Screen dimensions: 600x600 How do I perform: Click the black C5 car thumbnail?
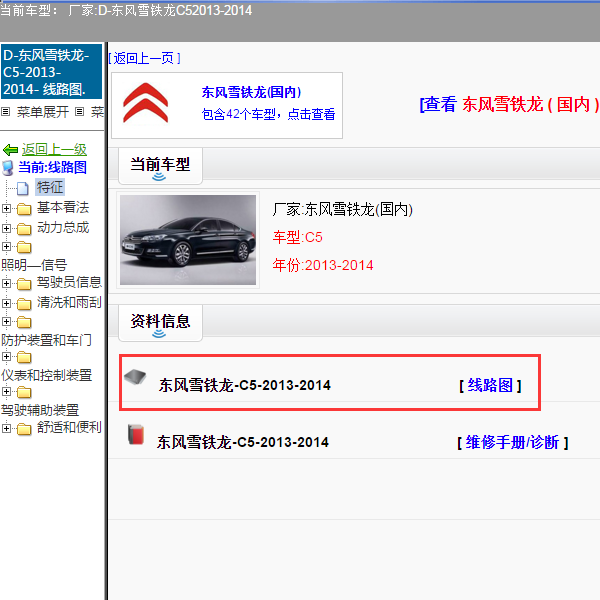tap(188, 240)
